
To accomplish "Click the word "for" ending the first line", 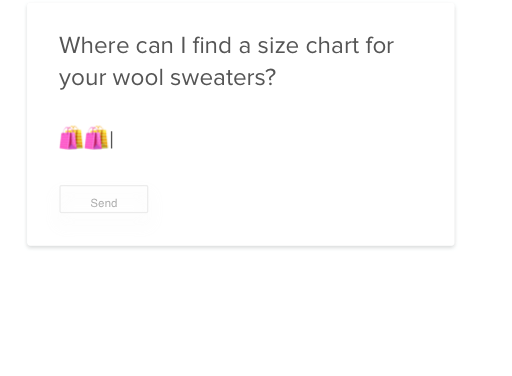I will (380, 45).
